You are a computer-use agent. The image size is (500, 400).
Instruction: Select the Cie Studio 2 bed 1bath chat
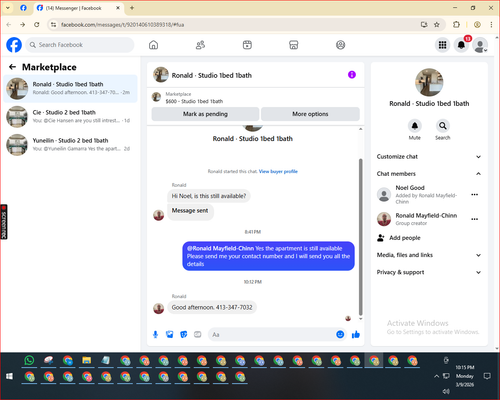pos(70,117)
